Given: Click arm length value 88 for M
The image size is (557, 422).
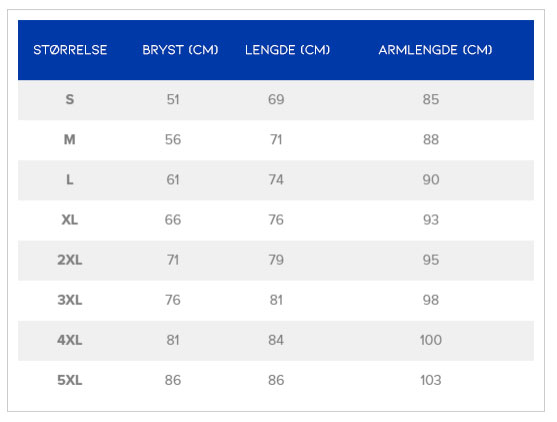Looking at the screenshot, I should [431, 140].
